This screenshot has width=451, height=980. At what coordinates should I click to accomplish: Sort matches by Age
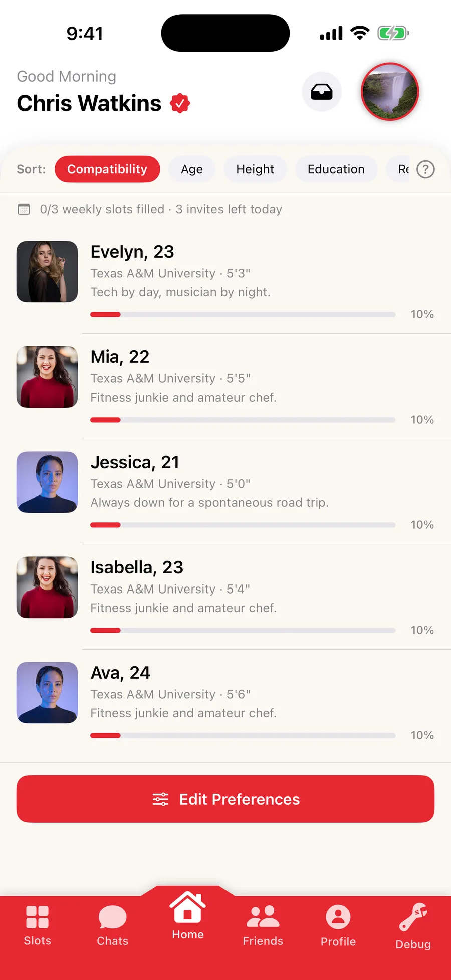pos(192,169)
